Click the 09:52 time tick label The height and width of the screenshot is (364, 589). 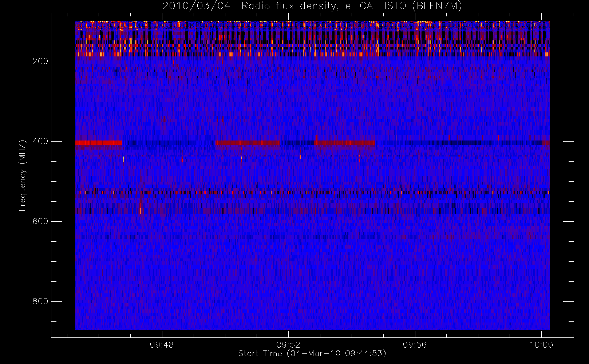[288, 345]
